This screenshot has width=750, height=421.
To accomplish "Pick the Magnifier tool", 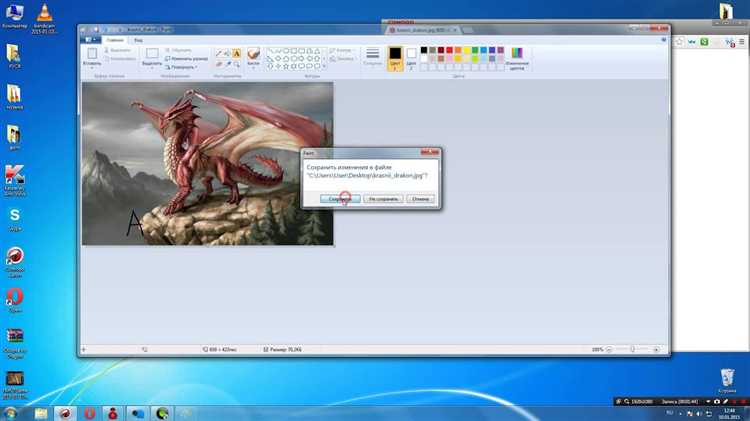I will [236, 61].
